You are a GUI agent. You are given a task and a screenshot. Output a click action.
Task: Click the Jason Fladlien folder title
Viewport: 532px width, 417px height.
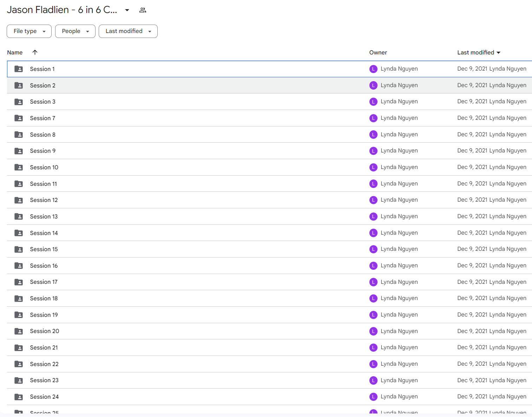click(62, 10)
